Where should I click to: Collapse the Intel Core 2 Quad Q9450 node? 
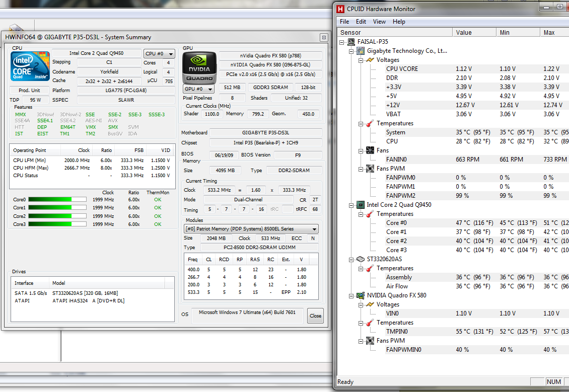pos(351,205)
